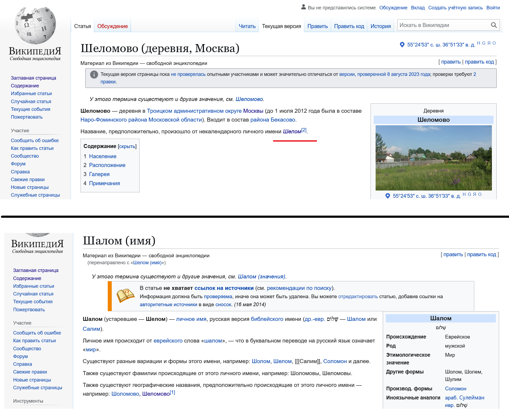Open «Шоломово» geographic name link
The image size is (509, 420).
[125, 394]
